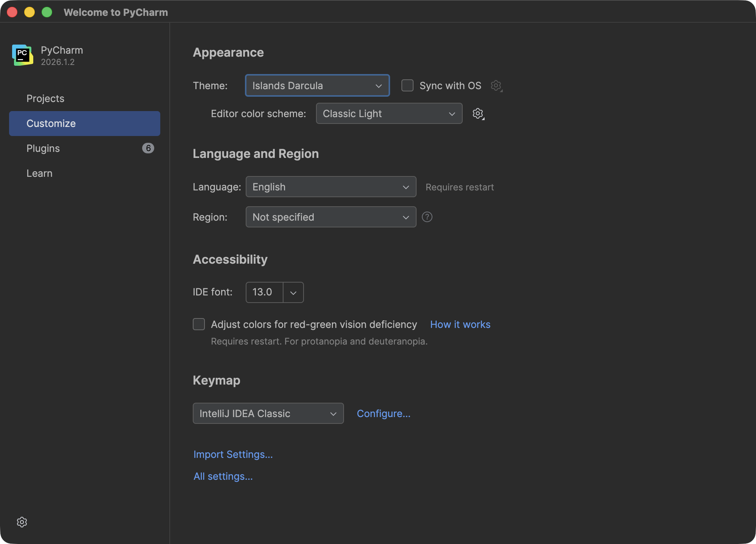
Task: Toggle Adjust colors for red-green vision deficiency
Action: pyautogui.click(x=199, y=324)
